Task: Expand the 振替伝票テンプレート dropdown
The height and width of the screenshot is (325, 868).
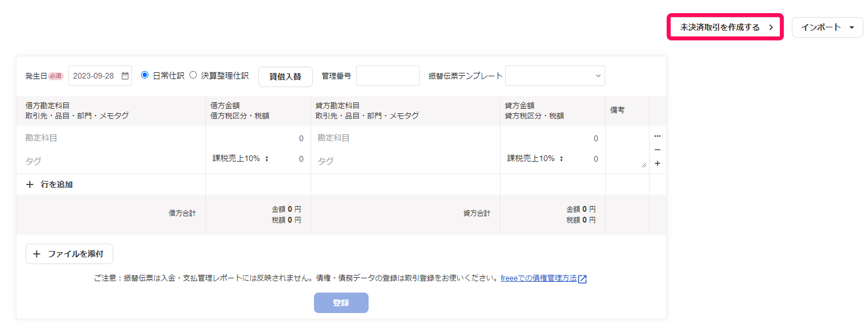Action: (x=555, y=76)
